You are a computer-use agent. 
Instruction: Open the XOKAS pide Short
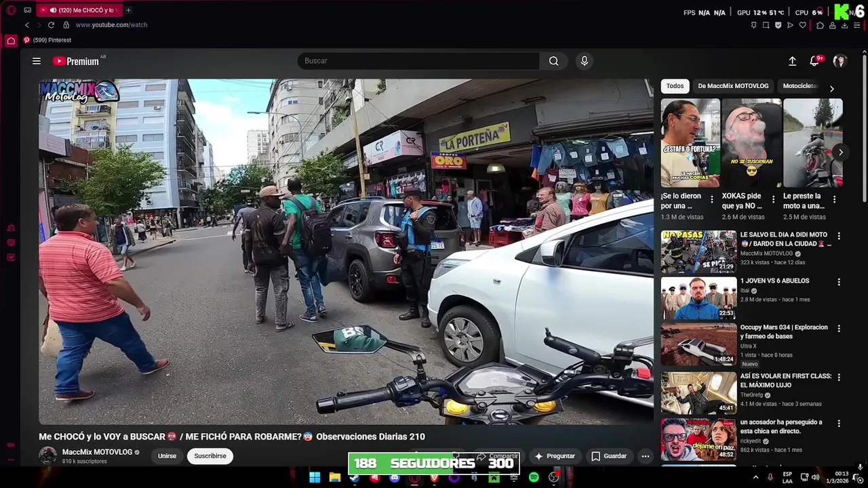[x=751, y=143]
